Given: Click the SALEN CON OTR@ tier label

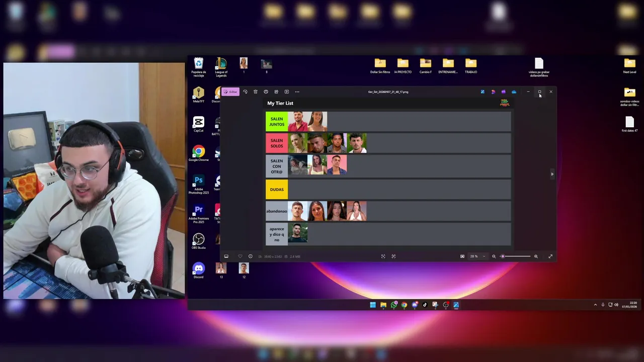Looking at the screenshot, I should coord(277,166).
